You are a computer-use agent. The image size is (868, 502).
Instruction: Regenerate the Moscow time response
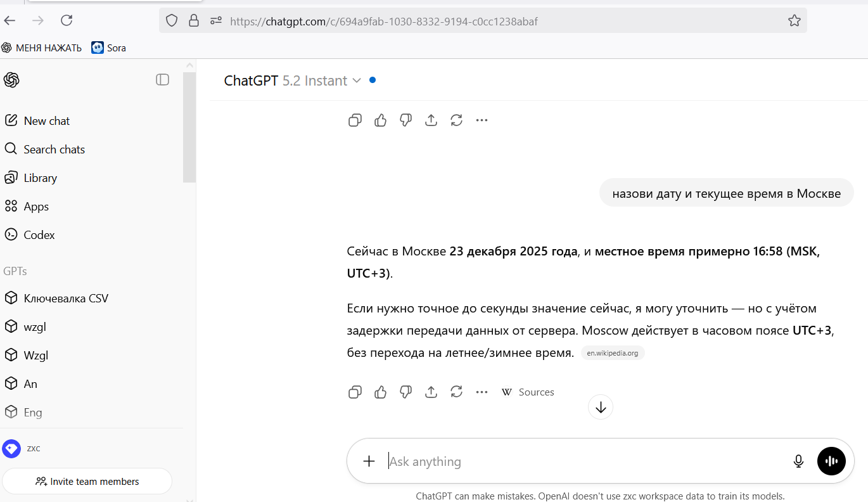[x=456, y=392]
